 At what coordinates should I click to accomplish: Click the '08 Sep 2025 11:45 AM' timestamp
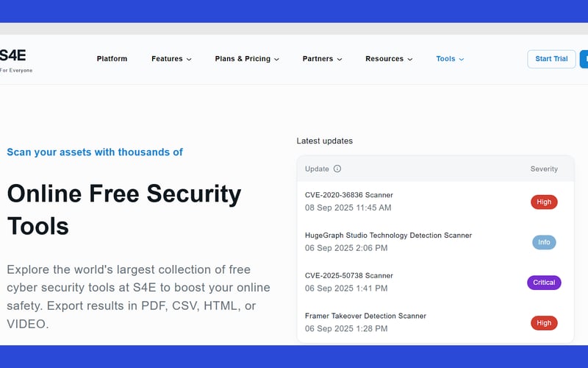[348, 208]
